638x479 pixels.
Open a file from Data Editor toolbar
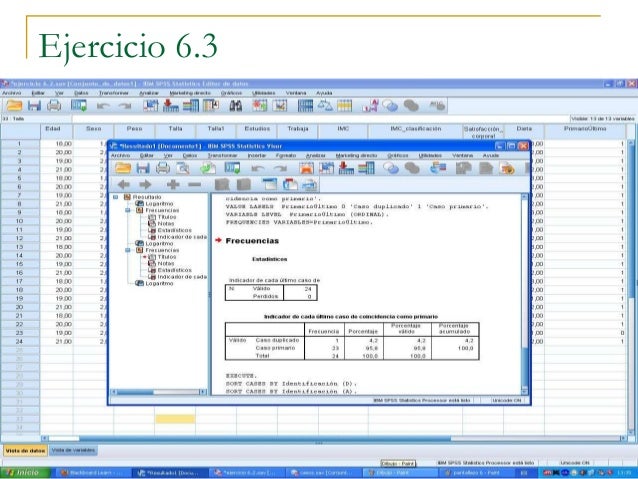[14, 106]
